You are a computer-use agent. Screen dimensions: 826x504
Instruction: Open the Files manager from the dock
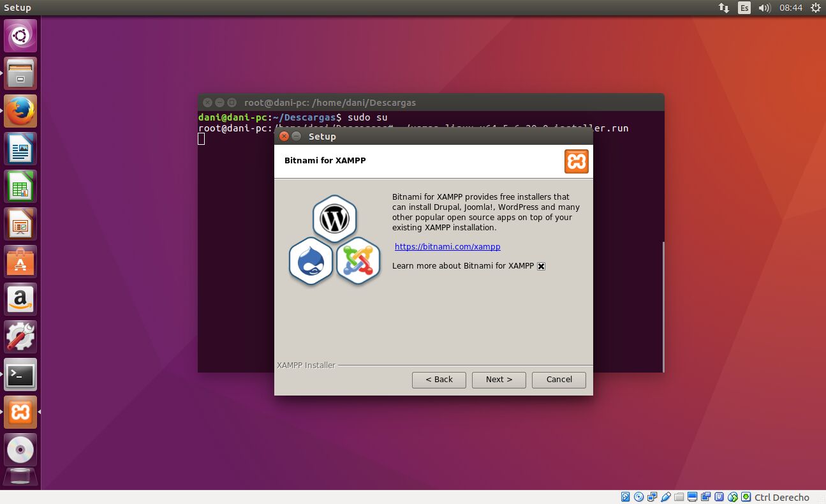click(x=20, y=73)
